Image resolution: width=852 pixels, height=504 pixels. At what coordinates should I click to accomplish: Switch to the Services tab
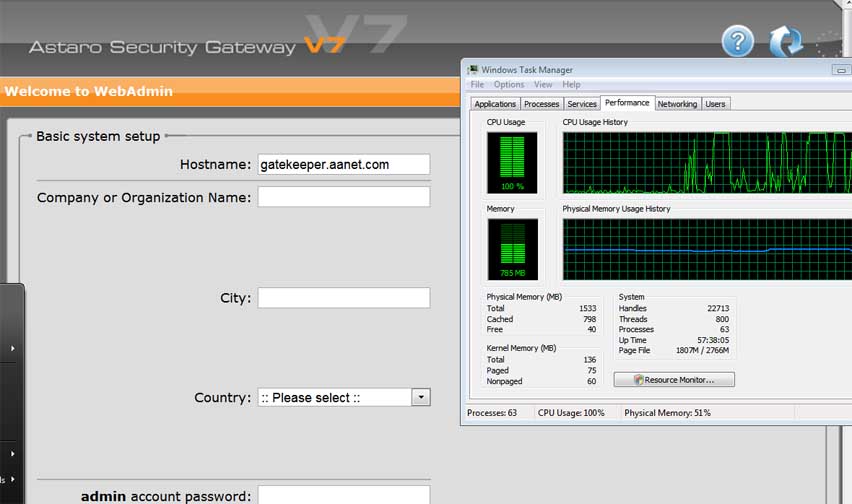pos(582,104)
